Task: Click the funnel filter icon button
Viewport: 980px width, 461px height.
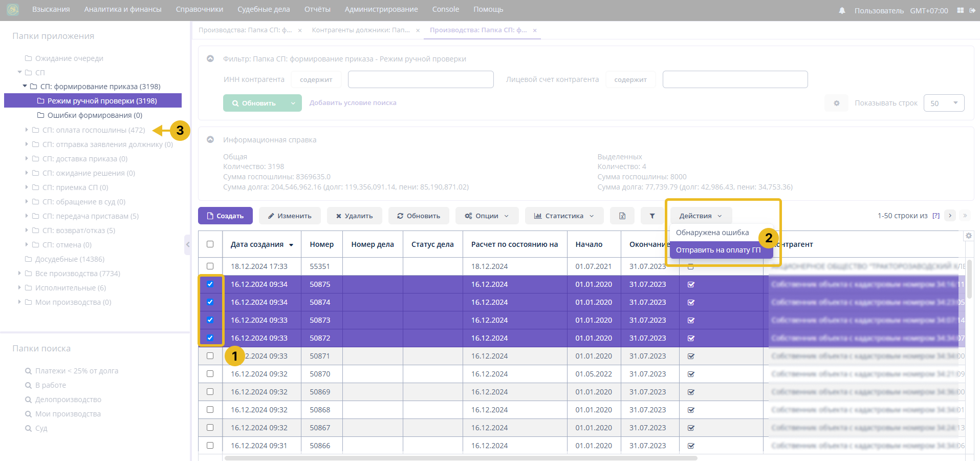Action: click(652, 216)
